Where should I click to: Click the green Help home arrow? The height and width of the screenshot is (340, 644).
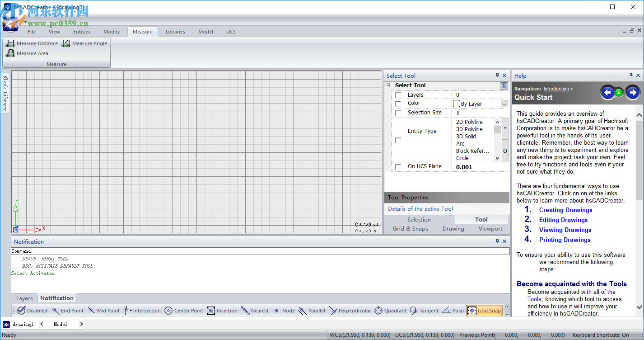[619, 93]
